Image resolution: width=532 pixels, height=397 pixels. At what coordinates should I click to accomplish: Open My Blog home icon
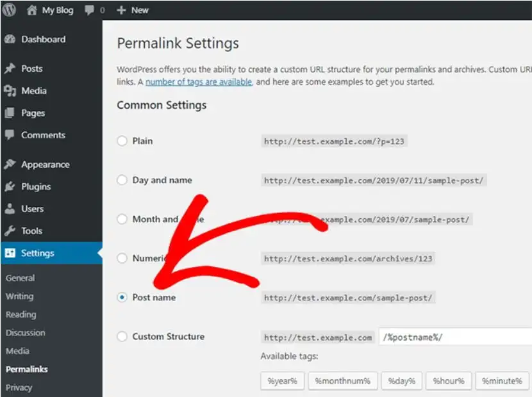point(31,10)
